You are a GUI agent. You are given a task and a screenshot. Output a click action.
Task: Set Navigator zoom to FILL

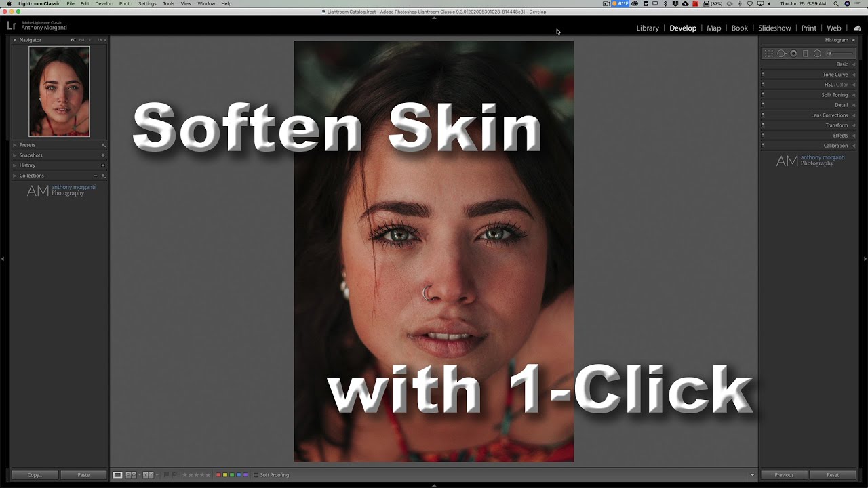click(x=82, y=40)
